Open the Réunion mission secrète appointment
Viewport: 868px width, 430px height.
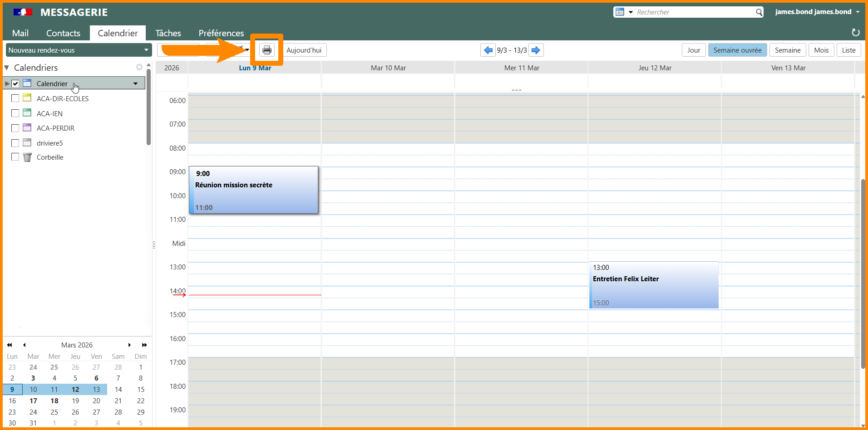click(253, 191)
